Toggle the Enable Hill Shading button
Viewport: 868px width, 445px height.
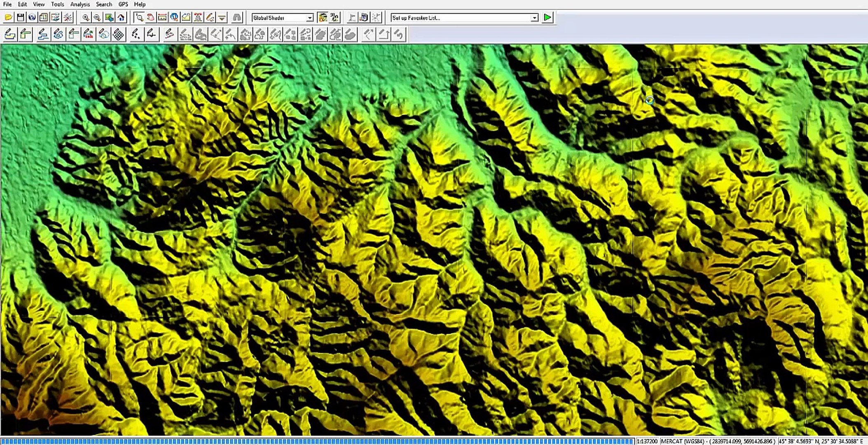click(x=323, y=17)
